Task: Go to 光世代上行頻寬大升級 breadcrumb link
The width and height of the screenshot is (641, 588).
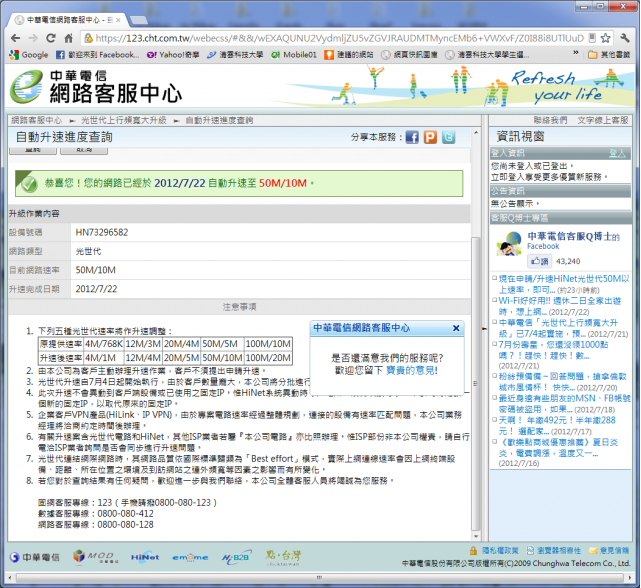Action: (x=124, y=120)
